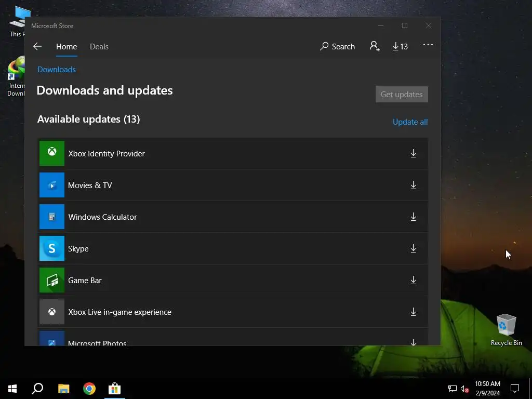
Task: Open the Windows Start menu
Action: coord(12,389)
